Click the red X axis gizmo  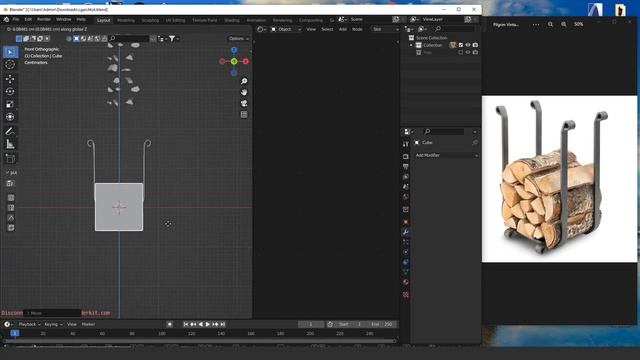[246, 61]
